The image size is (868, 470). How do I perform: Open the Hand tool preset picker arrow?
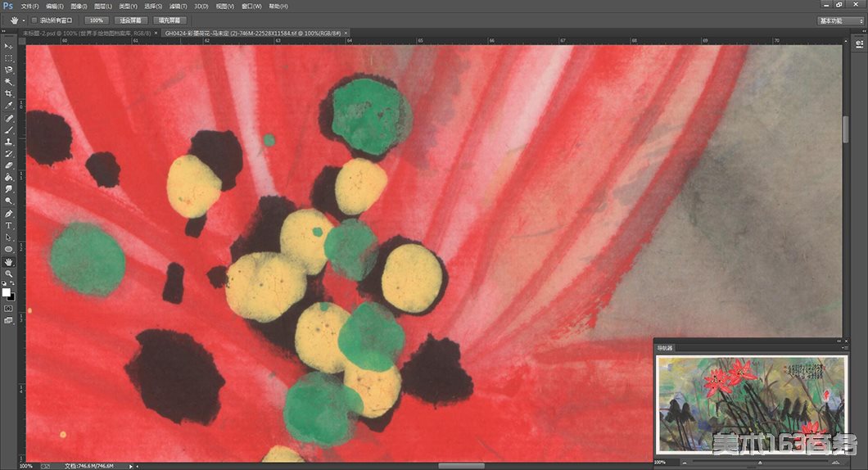coord(24,20)
